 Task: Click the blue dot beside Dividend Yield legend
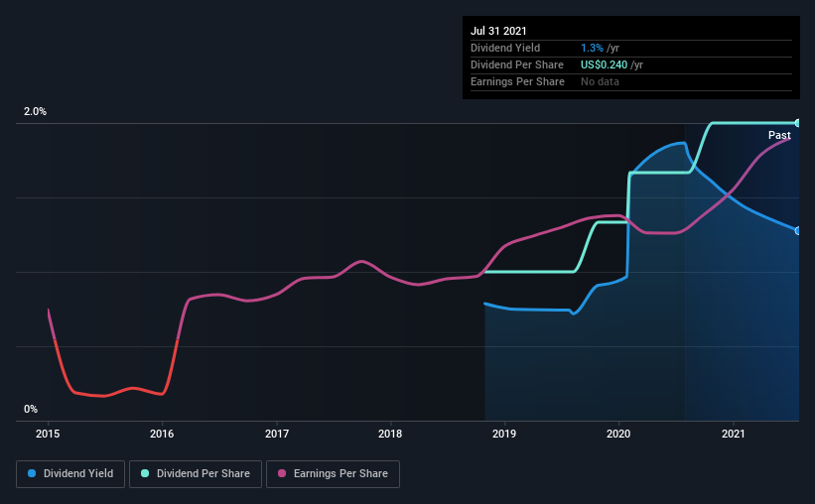pyautogui.click(x=33, y=474)
